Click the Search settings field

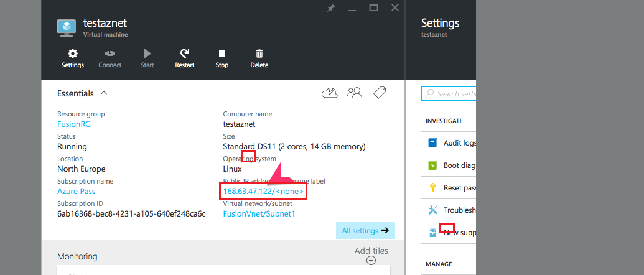pyautogui.click(x=449, y=93)
